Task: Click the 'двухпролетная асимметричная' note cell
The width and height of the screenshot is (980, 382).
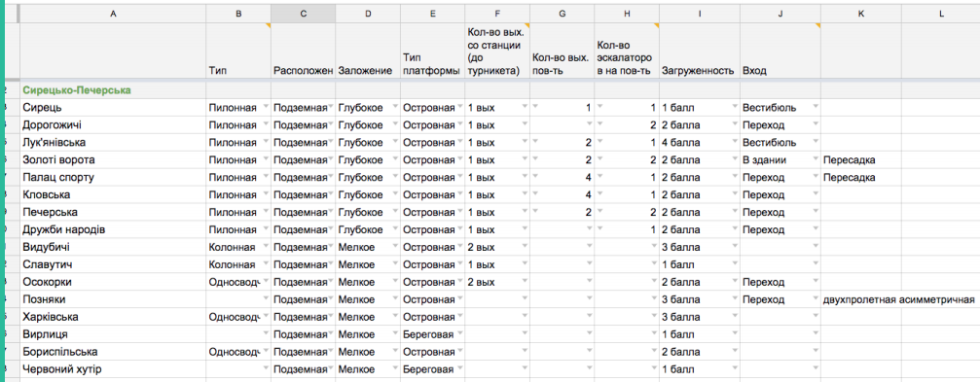Action: (899, 299)
